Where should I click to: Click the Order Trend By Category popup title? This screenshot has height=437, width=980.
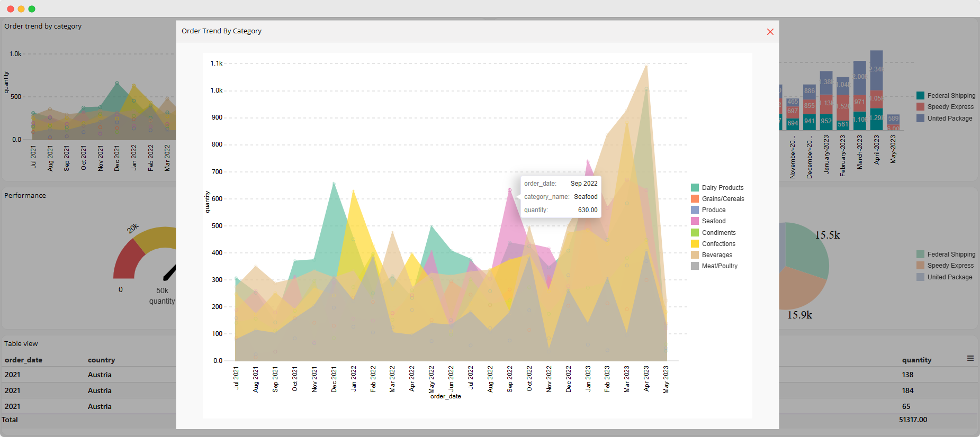[221, 31]
